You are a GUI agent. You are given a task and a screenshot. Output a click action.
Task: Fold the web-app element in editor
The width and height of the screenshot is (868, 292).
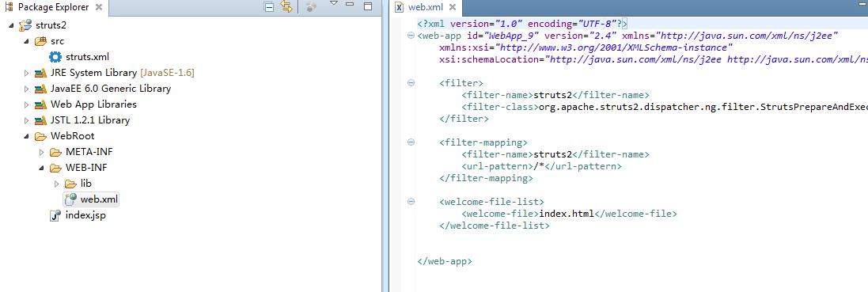coord(411,36)
